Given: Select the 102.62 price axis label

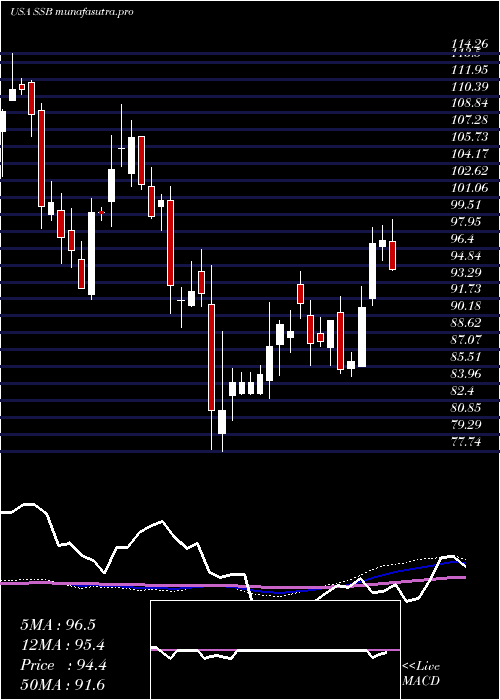Looking at the screenshot, I should pos(472,171).
